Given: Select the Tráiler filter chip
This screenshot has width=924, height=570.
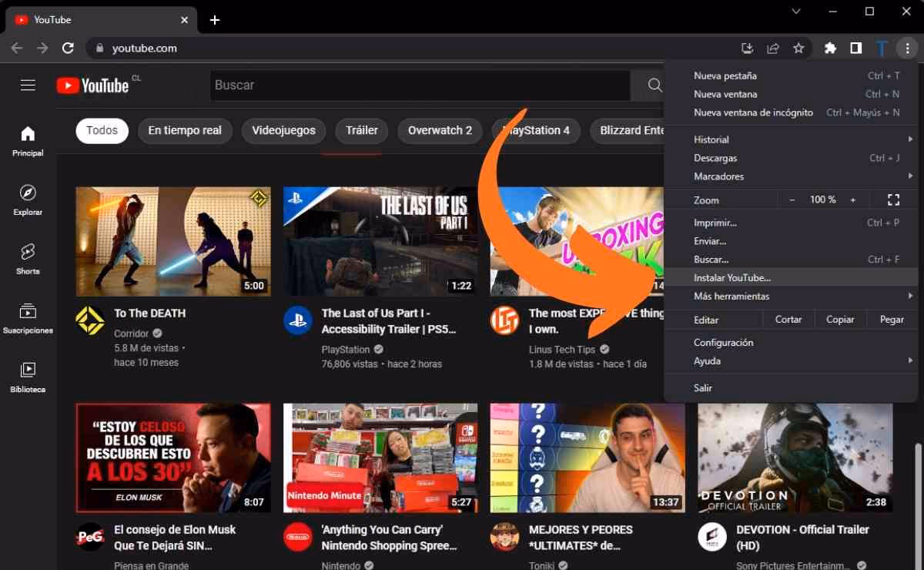Looking at the screenshot, I should [362, 130].
